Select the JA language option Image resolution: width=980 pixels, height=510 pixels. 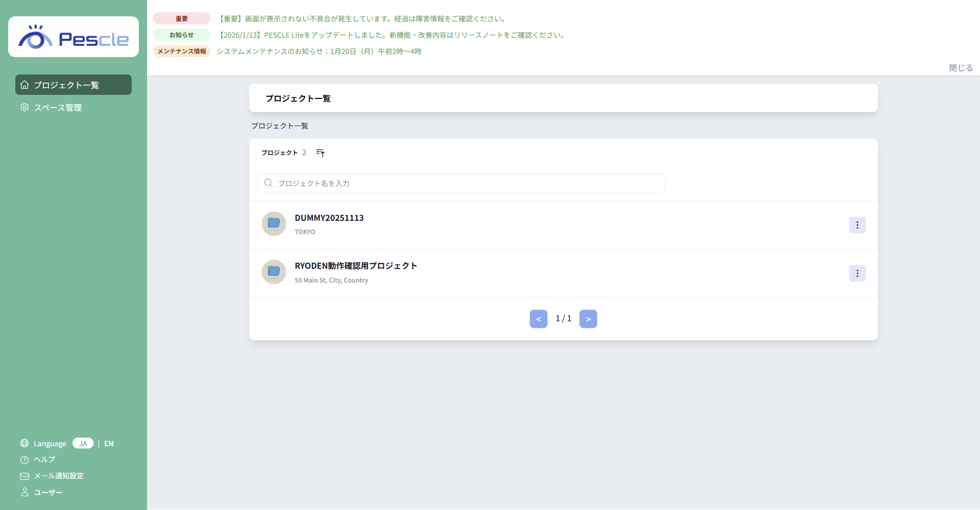point(83,444)
